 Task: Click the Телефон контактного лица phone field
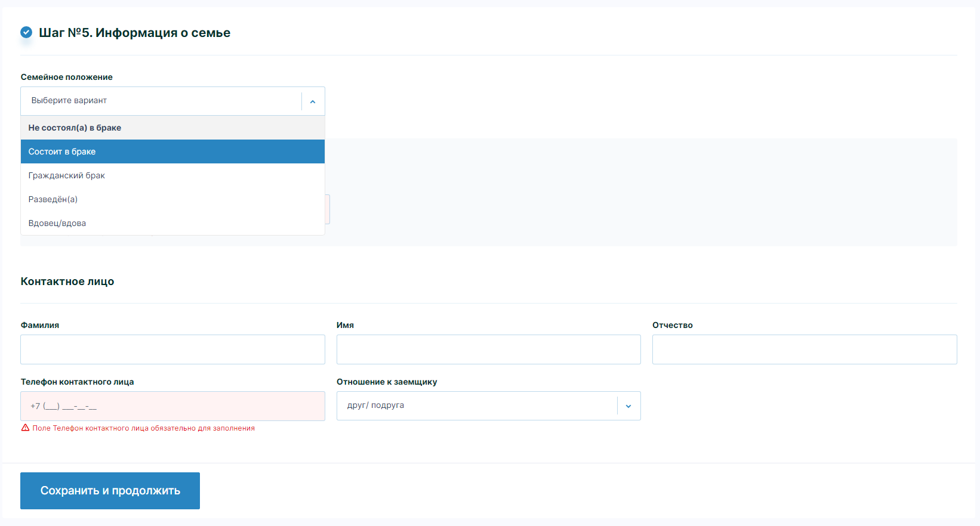coord(172,406)
